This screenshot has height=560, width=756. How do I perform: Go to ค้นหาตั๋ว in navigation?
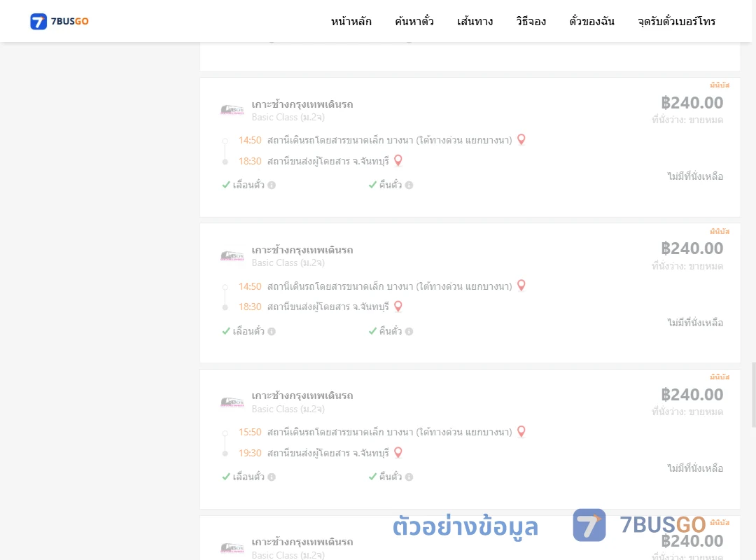414,21
